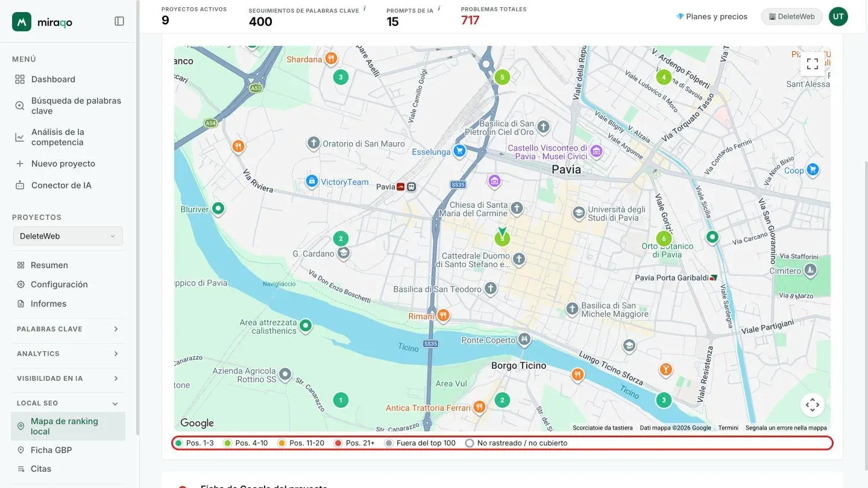Click the rank 3 marker beside Shardana

(341, 77)
